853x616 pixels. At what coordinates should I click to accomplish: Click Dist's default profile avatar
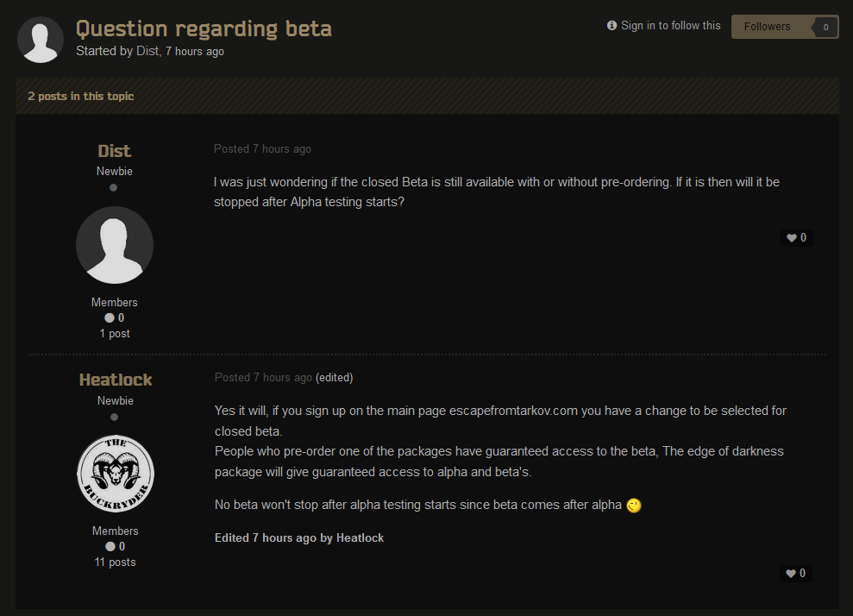tap(115, 245)
